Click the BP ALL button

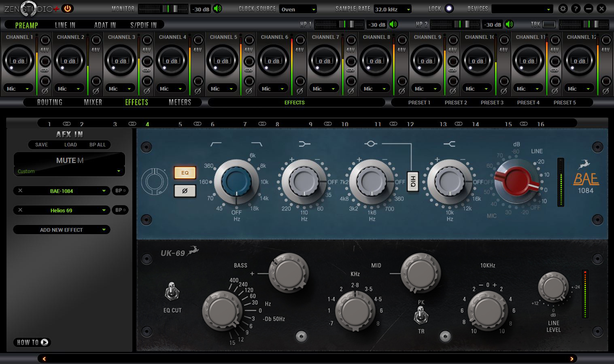[98, 145]
